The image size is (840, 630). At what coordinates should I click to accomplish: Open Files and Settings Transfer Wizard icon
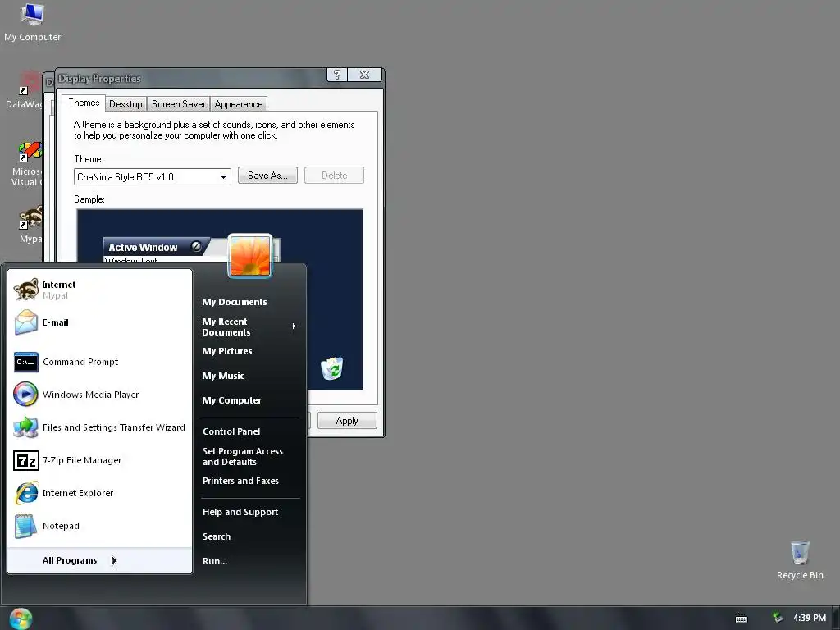(25, 427)
